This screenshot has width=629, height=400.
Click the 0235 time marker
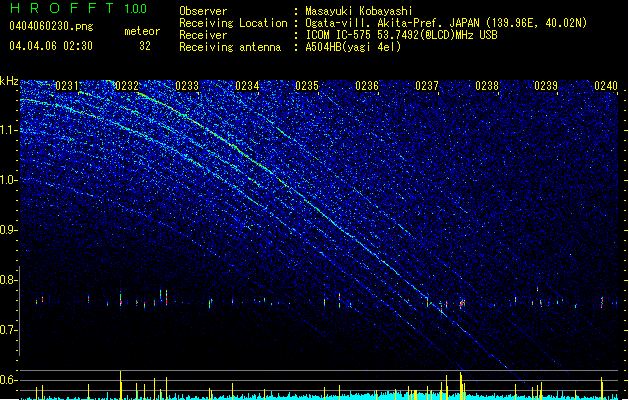coord(307,86)
